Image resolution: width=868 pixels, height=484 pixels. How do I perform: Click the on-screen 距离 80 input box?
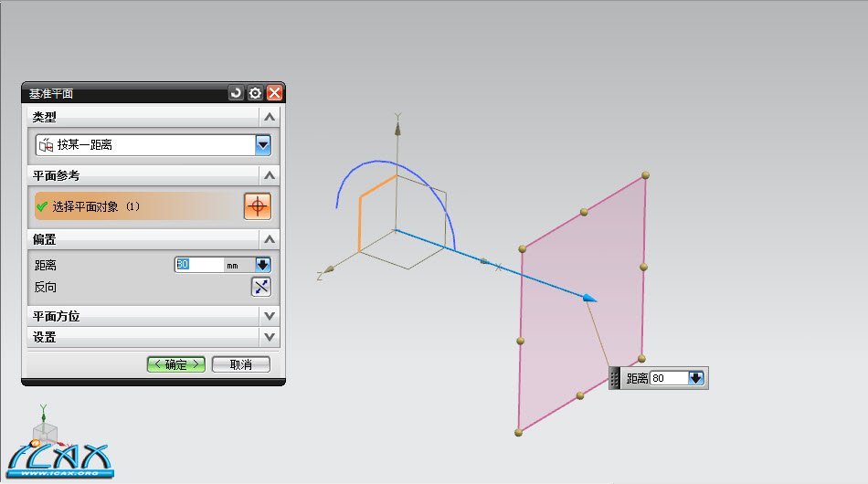click(x=669, y=378)
